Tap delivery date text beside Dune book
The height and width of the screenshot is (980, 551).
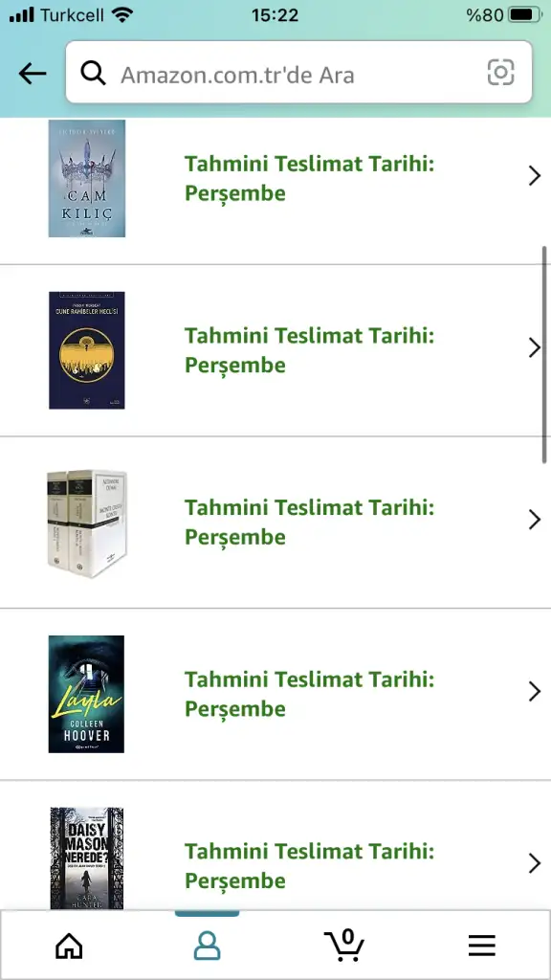[309, 350]
